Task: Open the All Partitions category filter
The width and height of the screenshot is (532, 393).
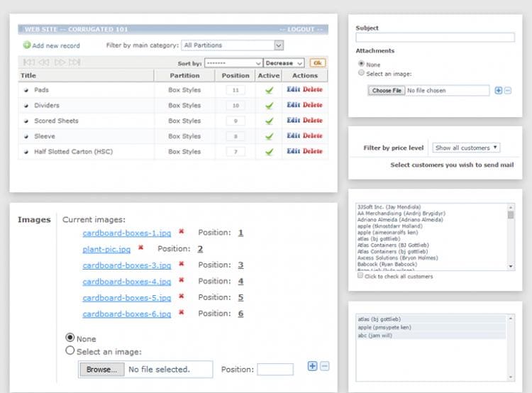Action: [233, 45]
